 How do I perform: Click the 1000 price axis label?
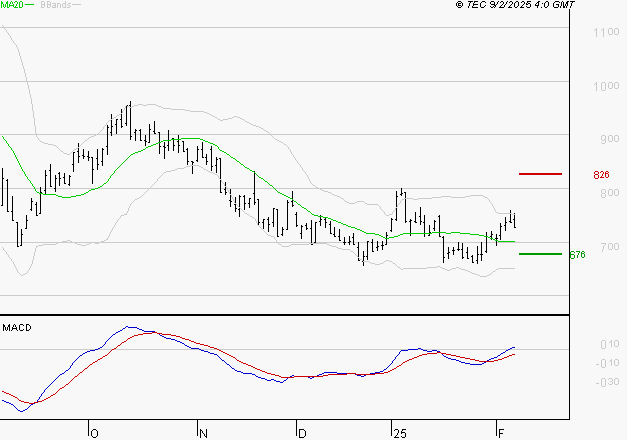coord(606,86)
